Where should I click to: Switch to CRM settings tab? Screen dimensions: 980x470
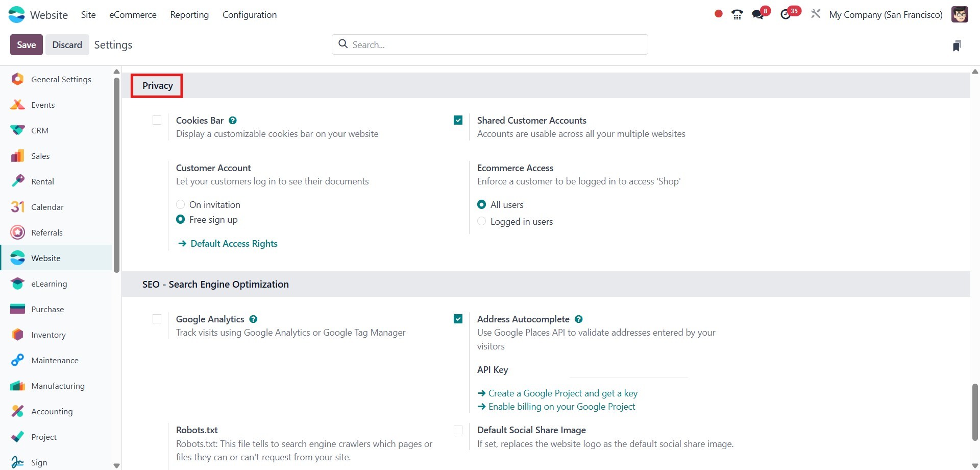[x=40, y=130]
